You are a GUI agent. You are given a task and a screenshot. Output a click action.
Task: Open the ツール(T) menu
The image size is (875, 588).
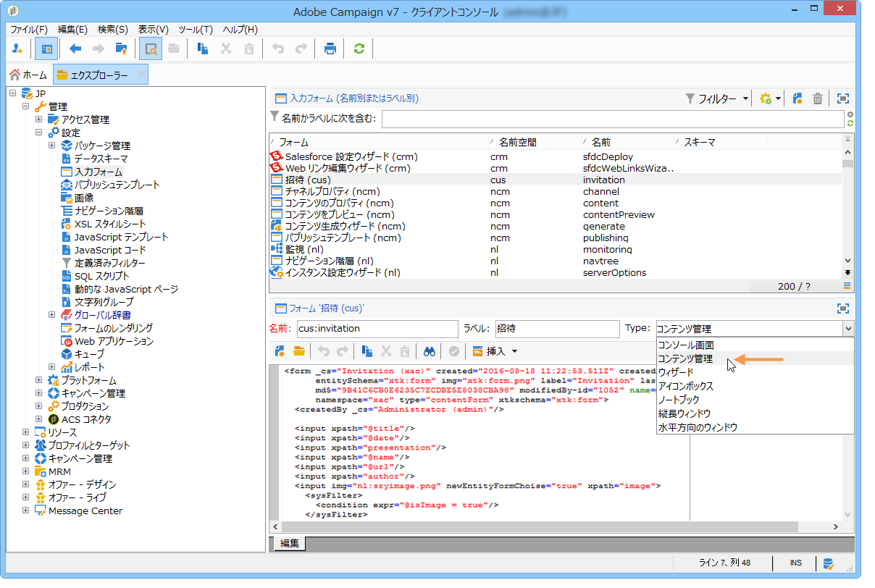click(196, 30)
